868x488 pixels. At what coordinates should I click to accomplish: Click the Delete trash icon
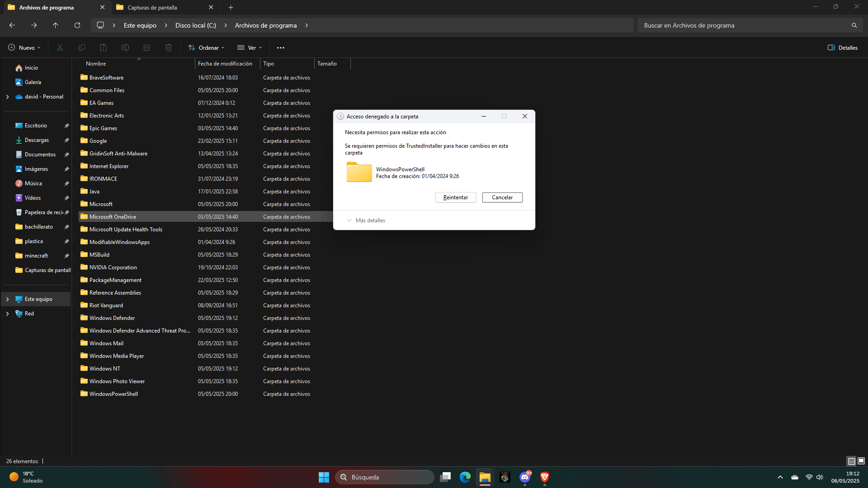169,47
